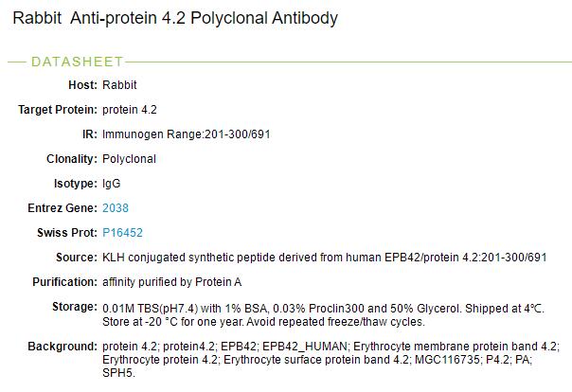Click the 'Isotype:' field label
The image size is (572, 392).
pyautogui.click(x=74, y=183)
